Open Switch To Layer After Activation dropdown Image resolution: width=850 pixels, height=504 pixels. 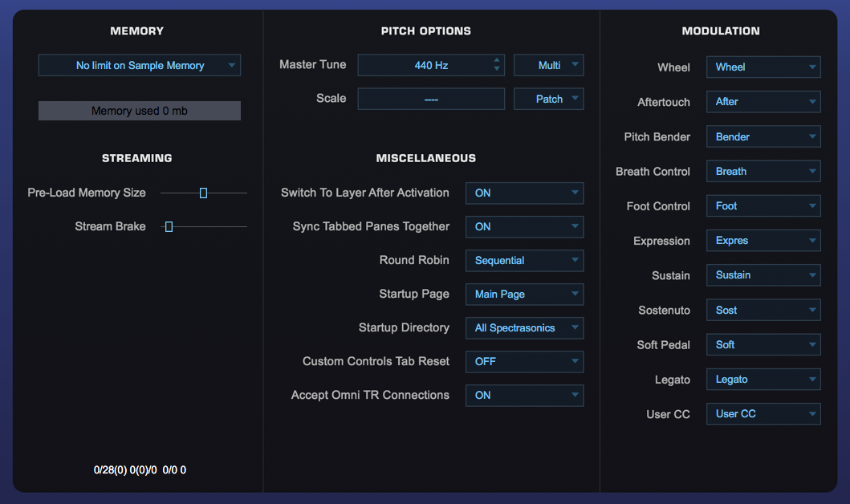[x=524, y=193]
